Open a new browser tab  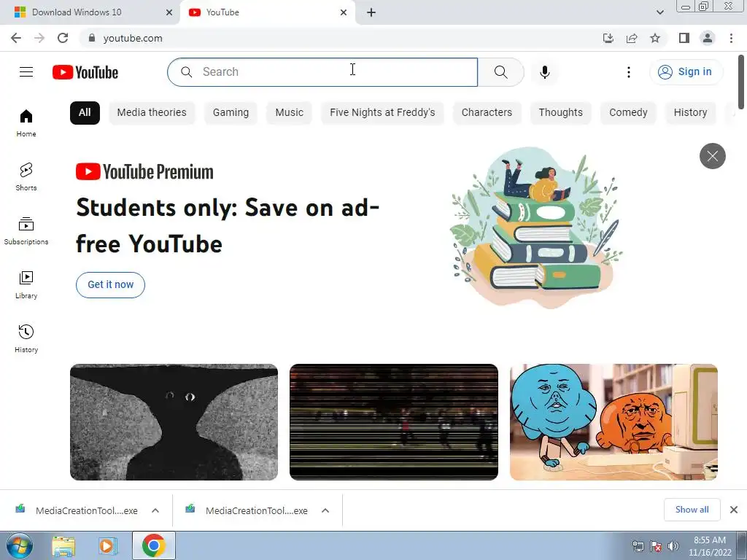(x=371, y=12)
